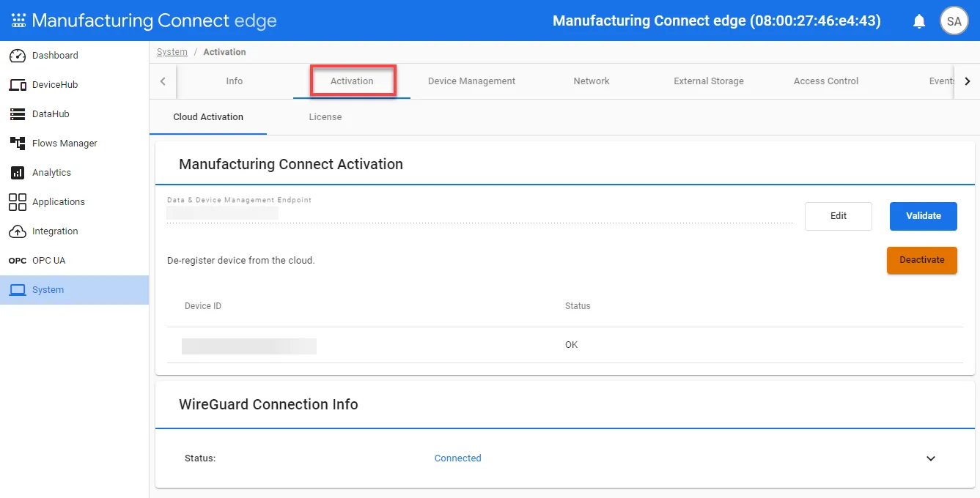Click the Dashboard gauge icon

tap(18, 56)
